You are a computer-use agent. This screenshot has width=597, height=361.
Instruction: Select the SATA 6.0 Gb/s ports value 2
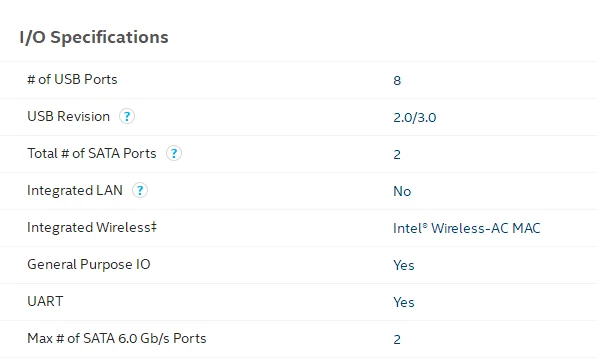(x=397, y=339)
